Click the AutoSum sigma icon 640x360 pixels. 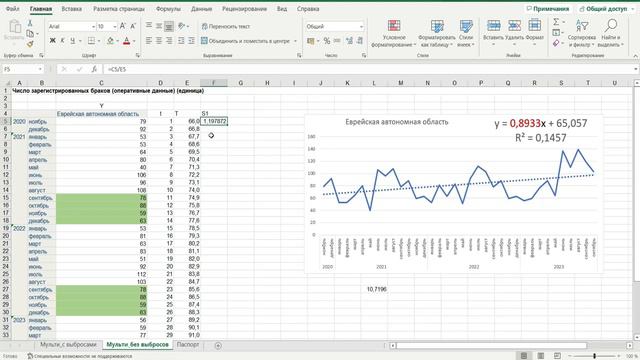[556, 22]
